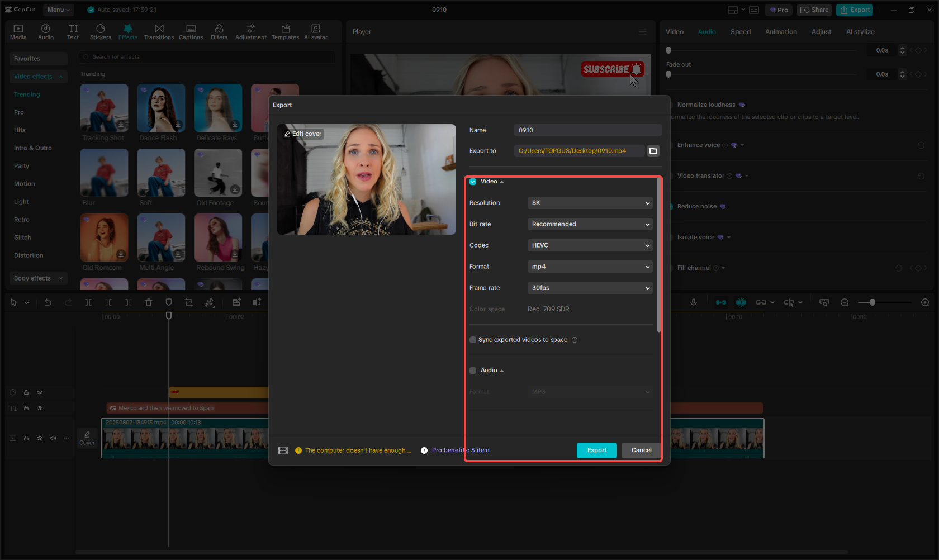The image size is (939, 560).
Task: Open the Menu dropdown at top left
Action: (x=58, y=10)
